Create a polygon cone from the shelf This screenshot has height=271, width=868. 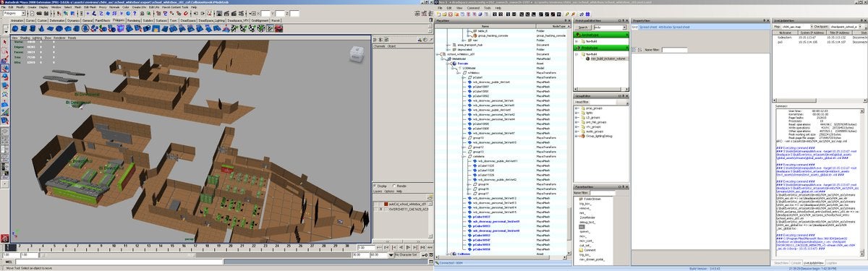[41, 28]
